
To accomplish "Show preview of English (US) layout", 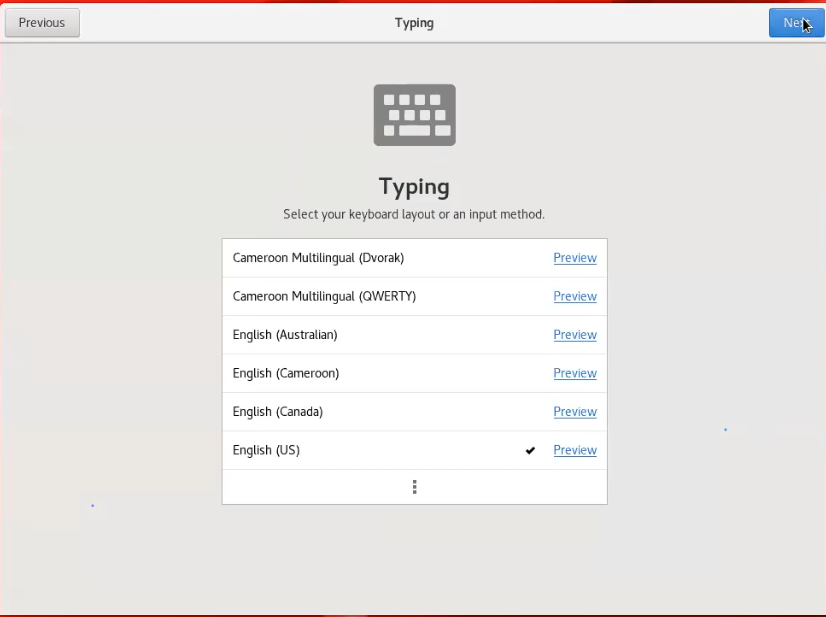I will coord(575,450).
